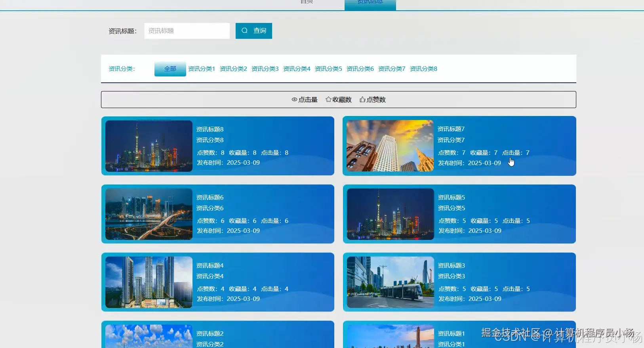This screenshot has height=348, width=644.
Task: Click the 资讯标题5 title text
Action: pyautogui.click(x=452, y=198)
